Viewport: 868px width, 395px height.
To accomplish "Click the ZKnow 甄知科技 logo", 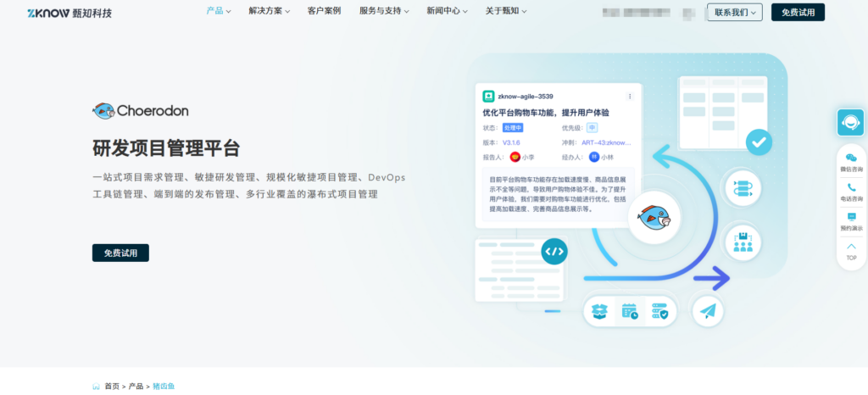I will coord(70,13).
